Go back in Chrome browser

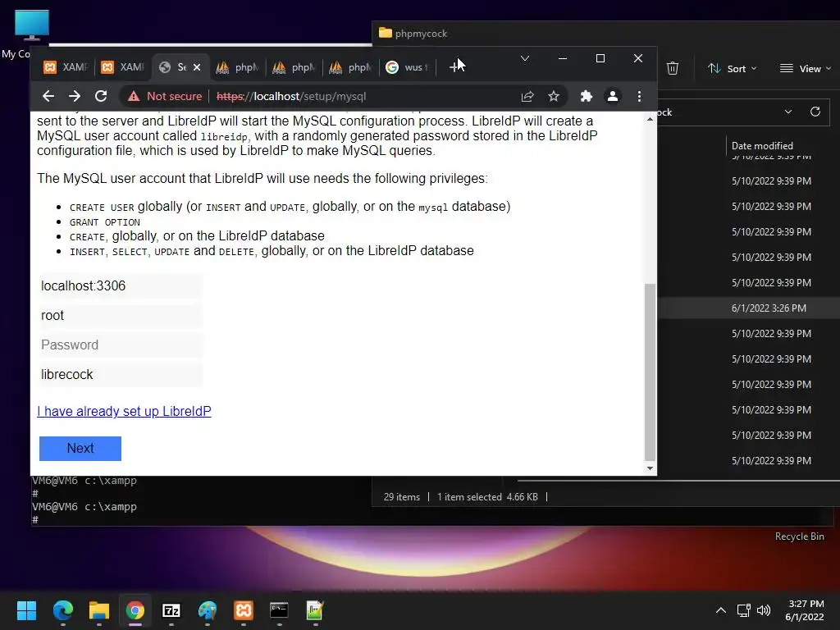(x=48, y=97)
